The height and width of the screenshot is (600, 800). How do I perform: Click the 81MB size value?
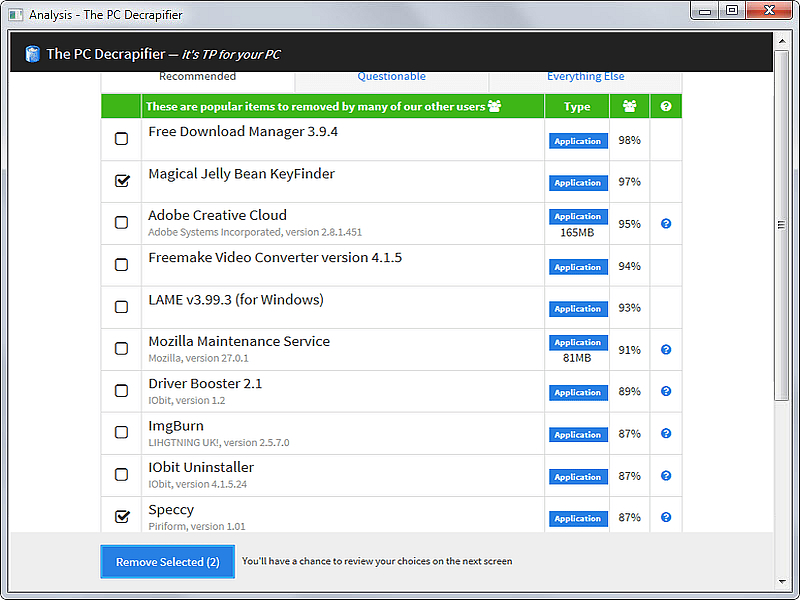[x=577, y=358]
